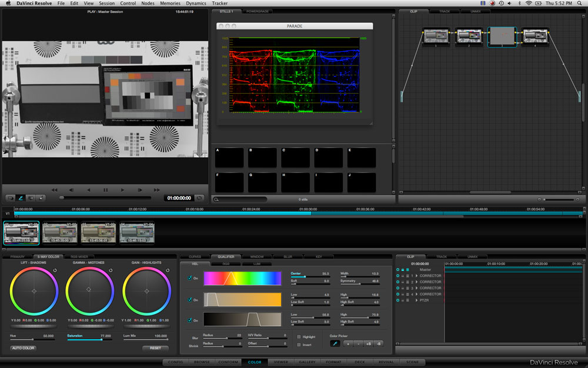Click the AUTO COLOR button

[24, 348]
